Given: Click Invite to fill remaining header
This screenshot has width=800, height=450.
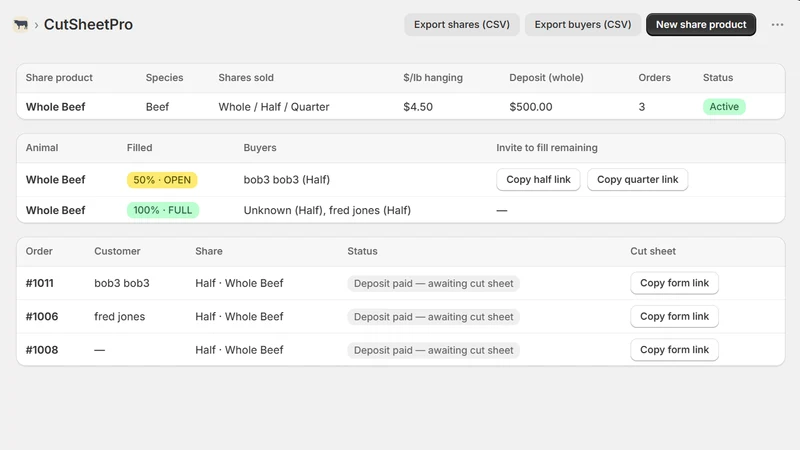Looking at the screenshot, I should [547, 147].
